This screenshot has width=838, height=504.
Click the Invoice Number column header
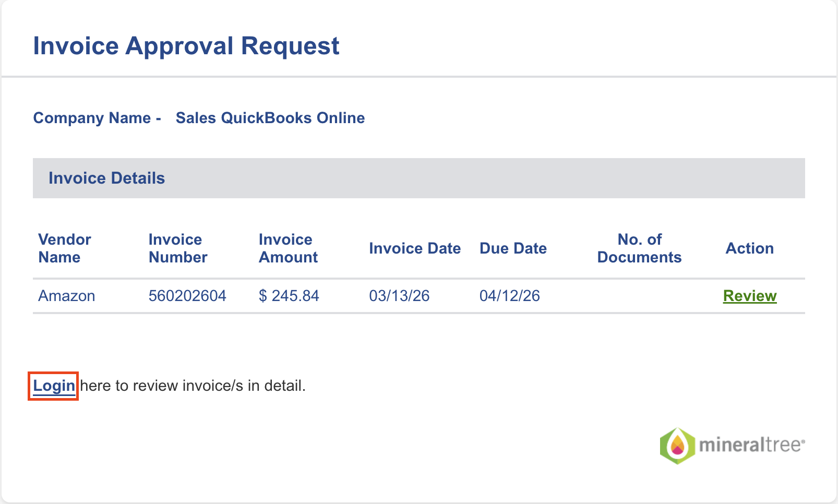[178, 248]
